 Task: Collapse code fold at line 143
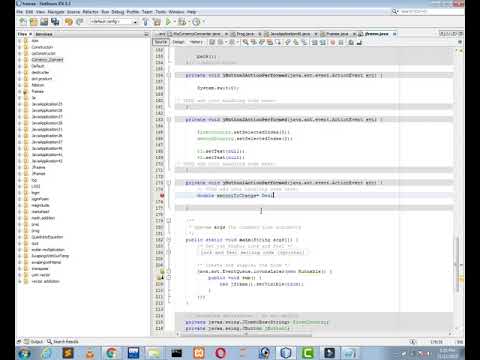[169, 119]
